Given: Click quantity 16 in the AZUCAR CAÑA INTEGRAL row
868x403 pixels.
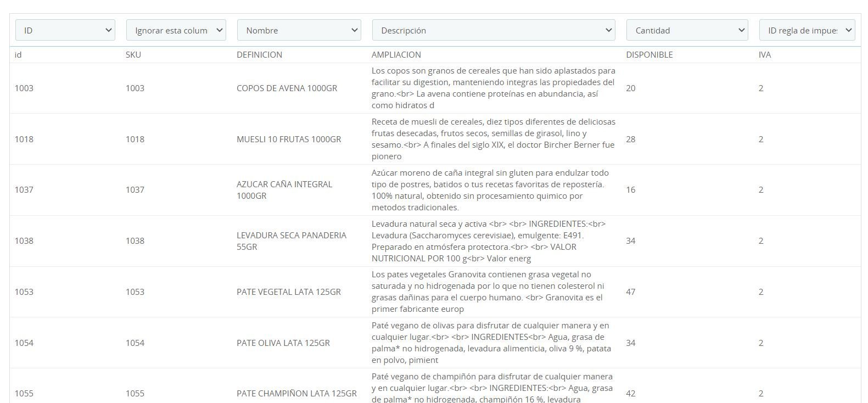Looking at the screenshot, I should coord(631,190).
